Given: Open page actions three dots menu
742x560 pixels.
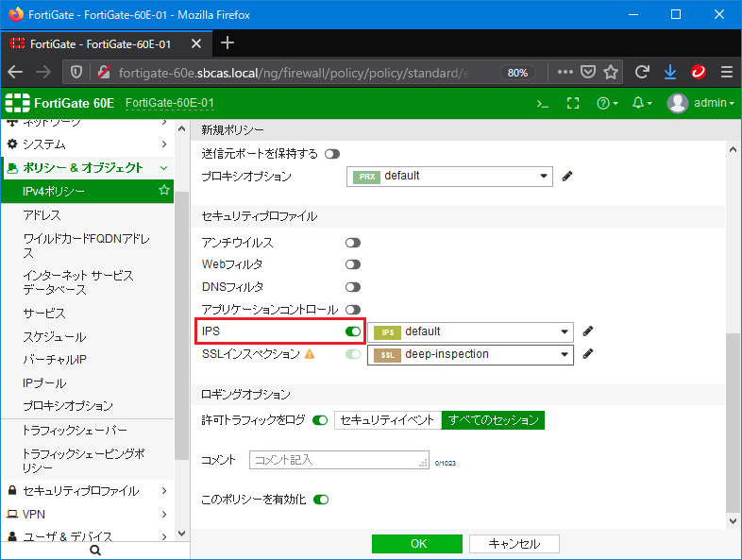Looking at the screenshot, I should (565, 73).
